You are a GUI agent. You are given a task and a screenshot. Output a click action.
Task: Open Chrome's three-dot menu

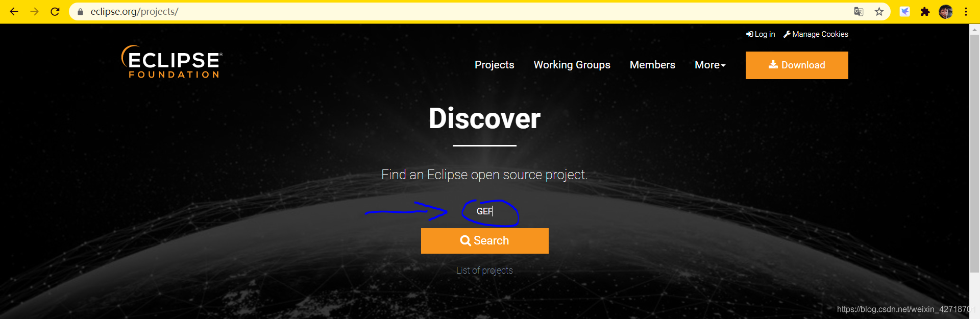point(966,11)
